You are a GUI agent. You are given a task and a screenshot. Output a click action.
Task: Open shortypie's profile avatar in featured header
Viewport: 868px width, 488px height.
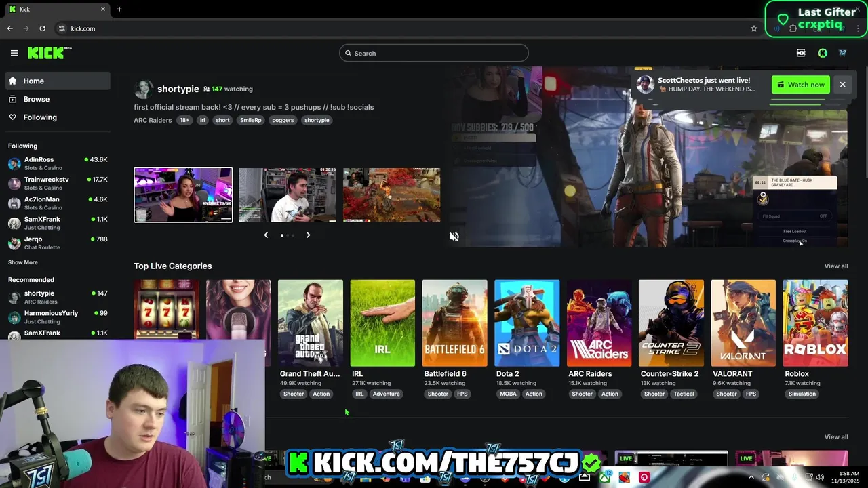point(144,89)
